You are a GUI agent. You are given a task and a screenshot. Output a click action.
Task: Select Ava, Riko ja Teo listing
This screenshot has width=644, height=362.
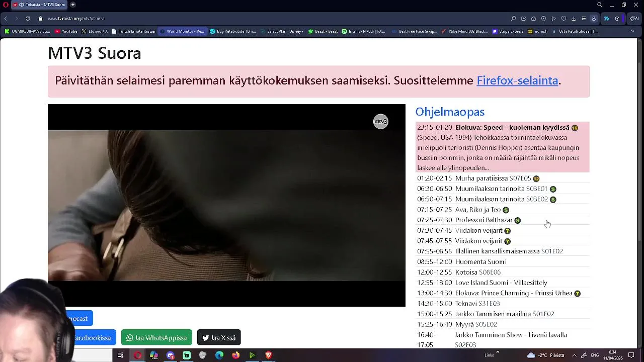click(x=503, y=210)
